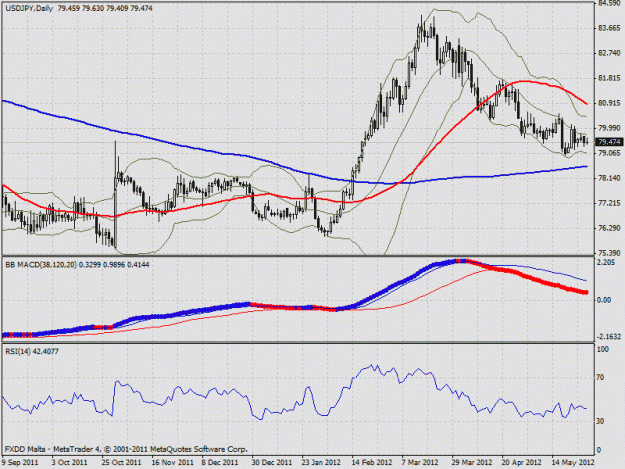
Task: Click price scale value 82.740
Action: pos(609,53)
